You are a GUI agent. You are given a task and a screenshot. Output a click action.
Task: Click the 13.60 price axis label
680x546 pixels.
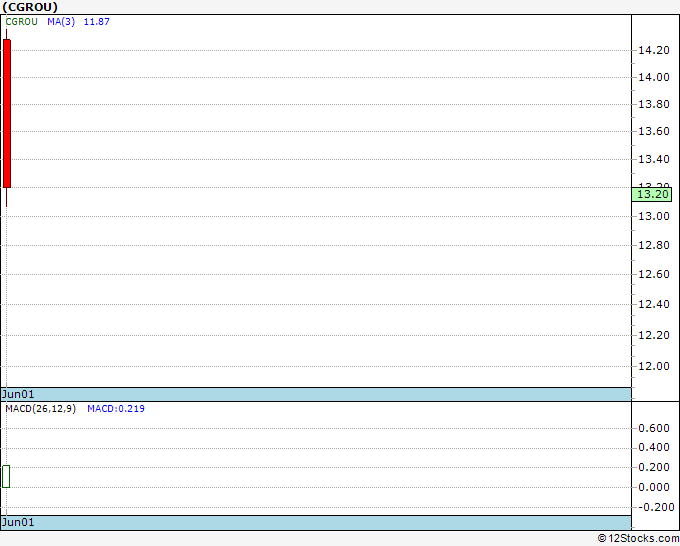pos(654,131)
